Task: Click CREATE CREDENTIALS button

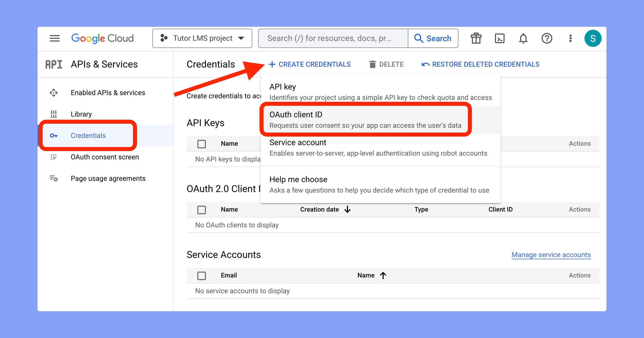Action: [x=310, y=64]
